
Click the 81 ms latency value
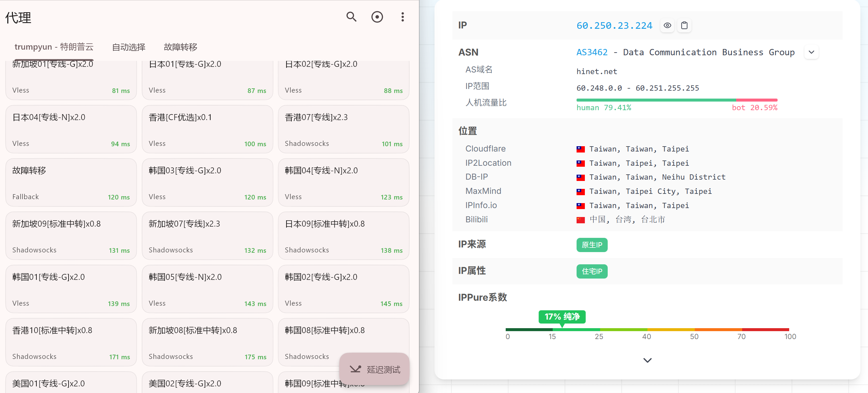(x=121, y=91)
